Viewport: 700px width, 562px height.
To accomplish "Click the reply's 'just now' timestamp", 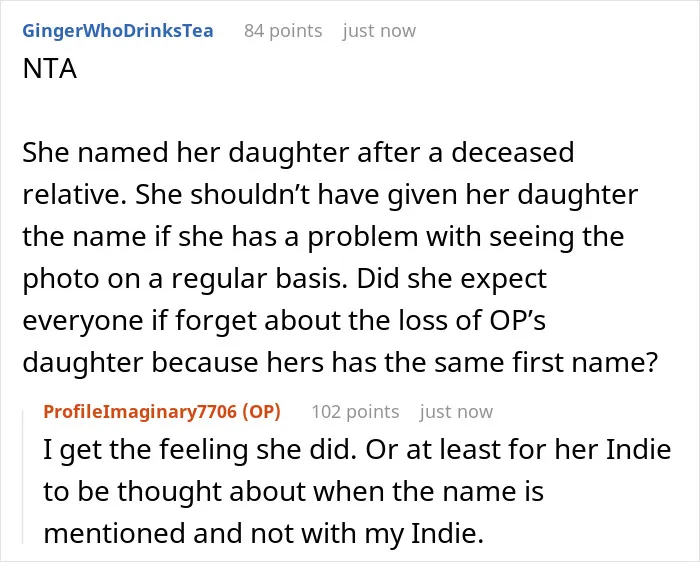I will point(456,412).
